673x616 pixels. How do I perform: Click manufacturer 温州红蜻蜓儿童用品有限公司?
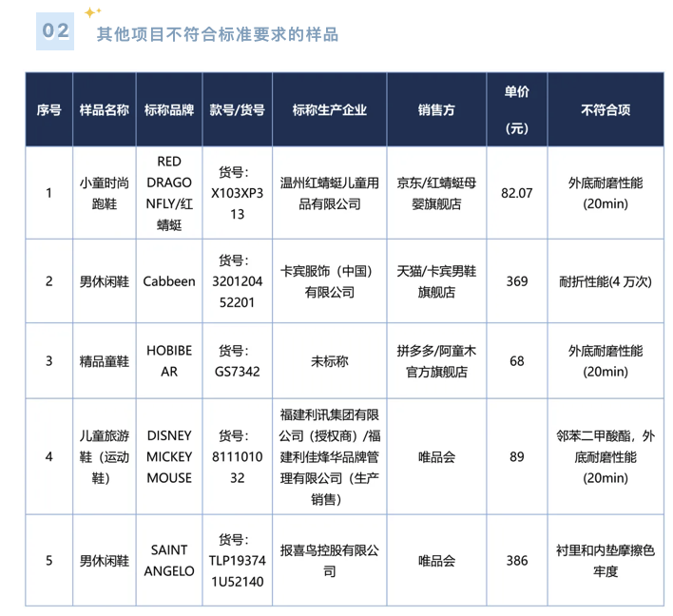click(330, 193)
